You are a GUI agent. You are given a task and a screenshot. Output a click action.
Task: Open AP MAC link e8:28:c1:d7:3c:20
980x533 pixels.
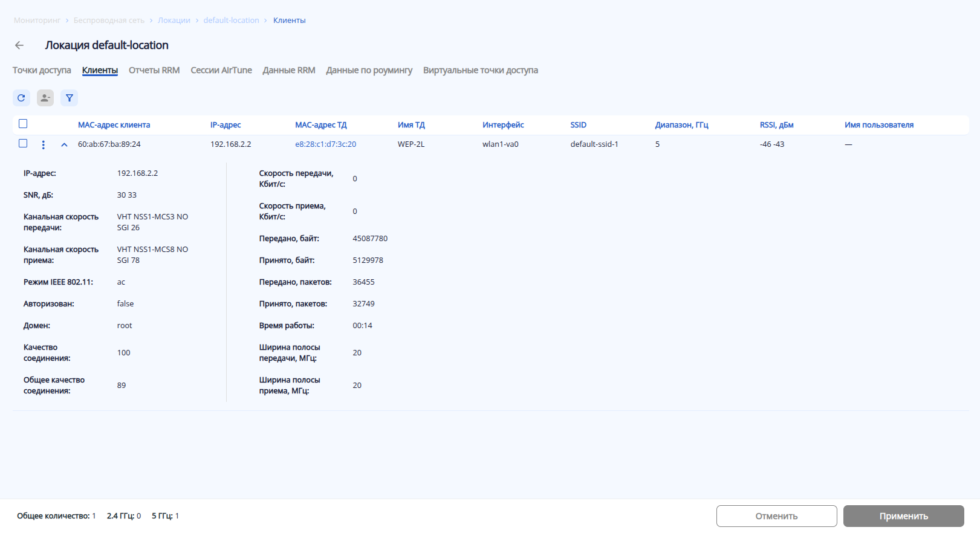pos(325,144)
